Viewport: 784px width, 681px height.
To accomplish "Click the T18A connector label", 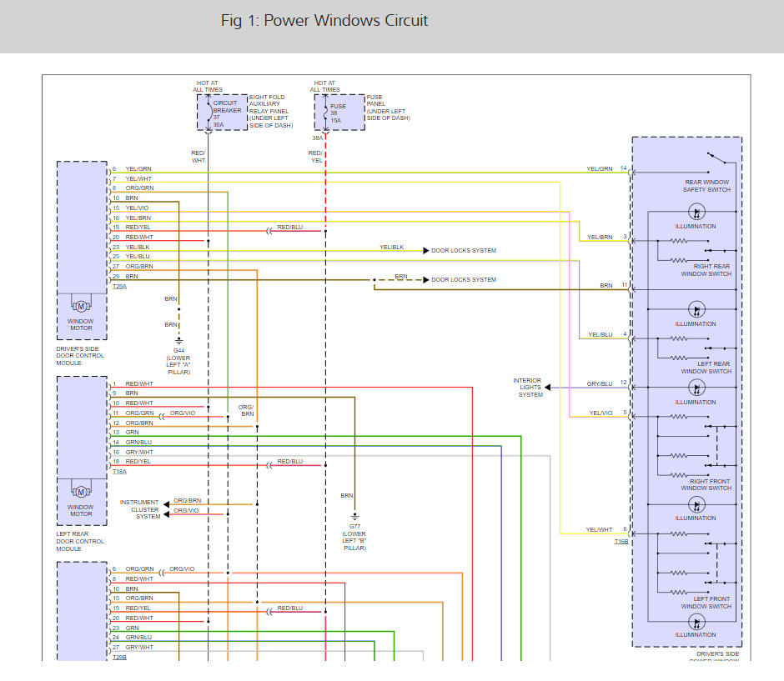I will [x=119, y=471].
